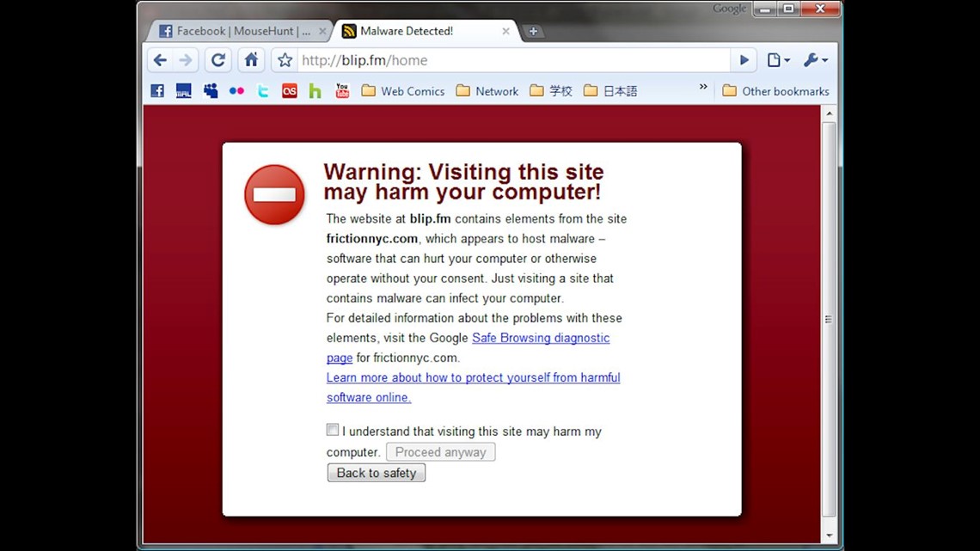980x551 pixels.
Task: Minimize the browser window
Action: (x=765, y=9)
